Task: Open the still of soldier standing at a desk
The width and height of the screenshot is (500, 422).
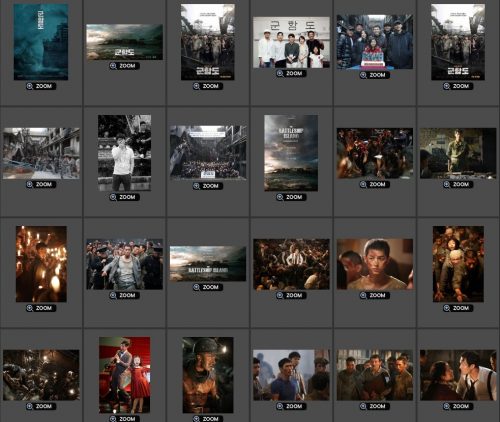Action: [x=458, y=153]
